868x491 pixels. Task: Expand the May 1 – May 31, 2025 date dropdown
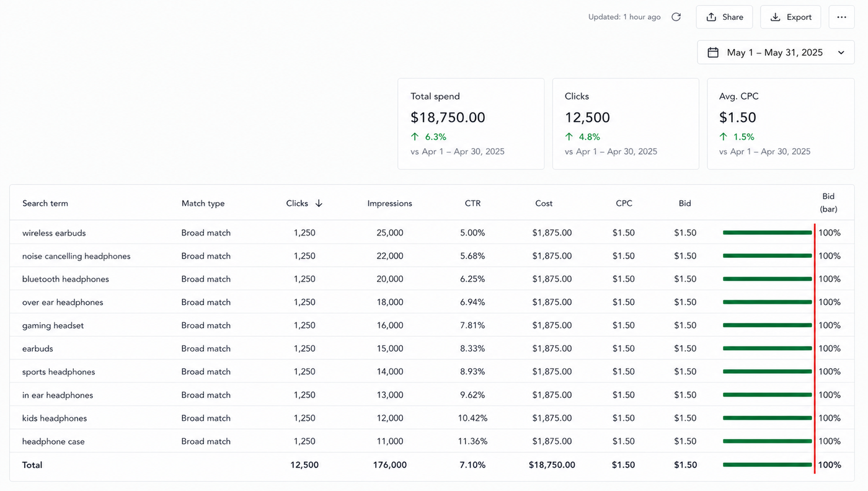point(776,53)
